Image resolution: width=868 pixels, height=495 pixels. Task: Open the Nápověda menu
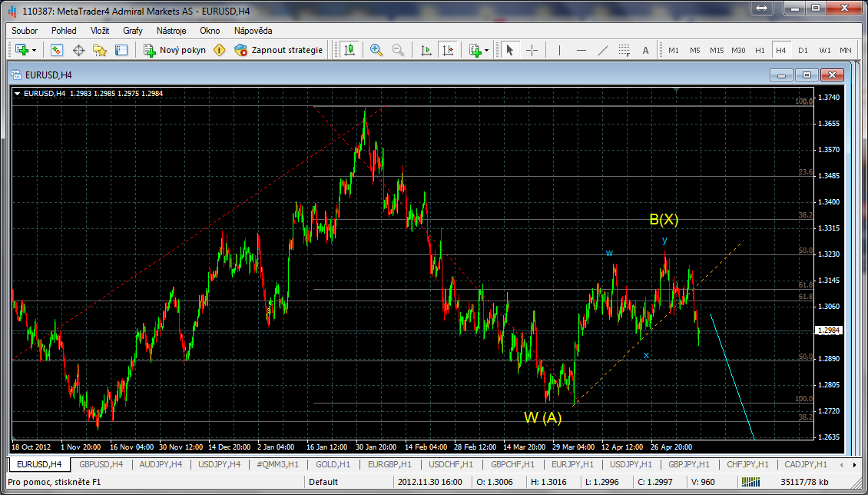point(253,31)
